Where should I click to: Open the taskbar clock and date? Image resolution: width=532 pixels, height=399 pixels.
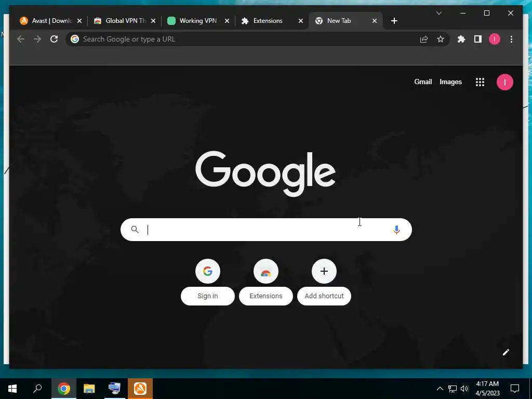click(x=487, y=389)
